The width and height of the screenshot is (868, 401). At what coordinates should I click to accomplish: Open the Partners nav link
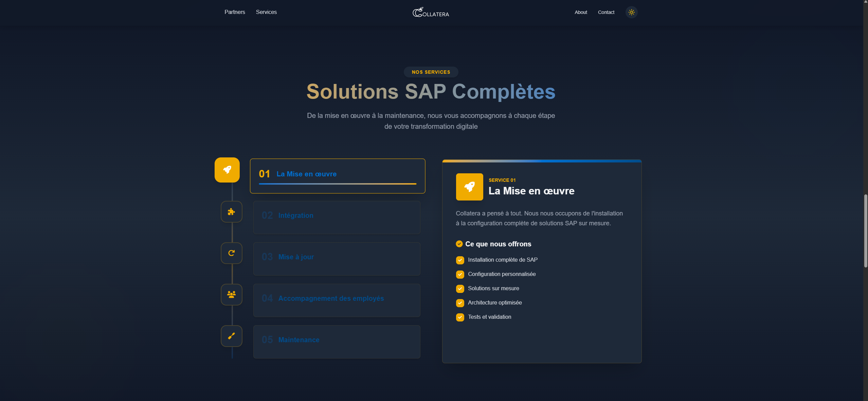click(235, 12)
